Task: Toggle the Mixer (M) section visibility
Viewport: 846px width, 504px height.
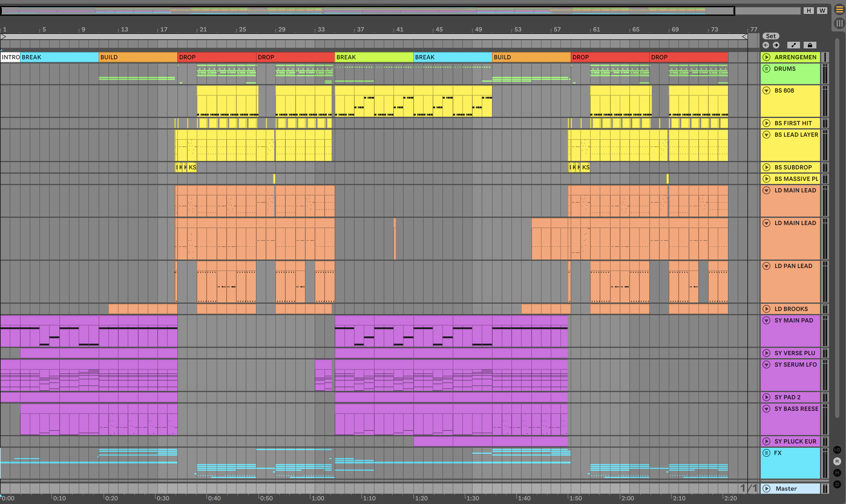Action: (x=837, y=473)
